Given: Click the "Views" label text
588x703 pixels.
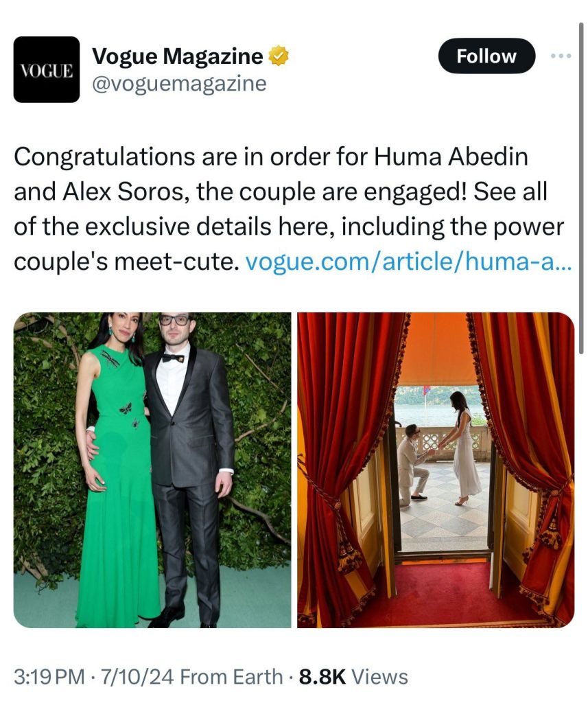Looking at the screenshot, I should [379, 676].
